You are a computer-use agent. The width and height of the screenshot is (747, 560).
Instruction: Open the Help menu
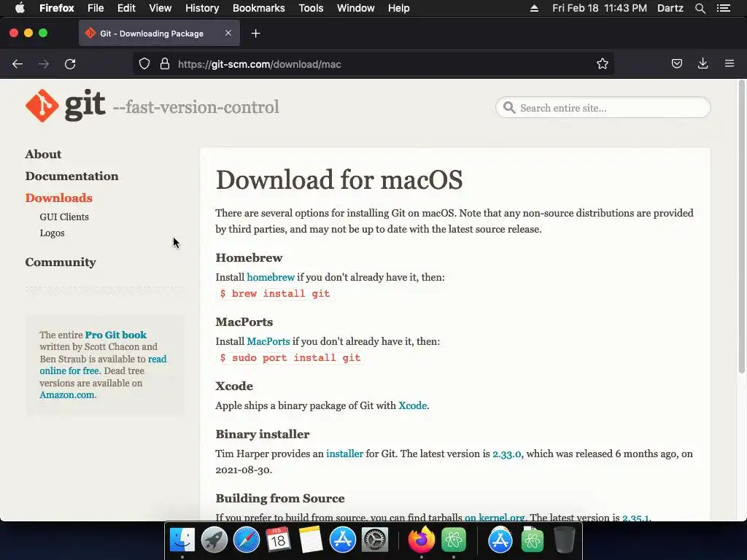pos(399,8)
